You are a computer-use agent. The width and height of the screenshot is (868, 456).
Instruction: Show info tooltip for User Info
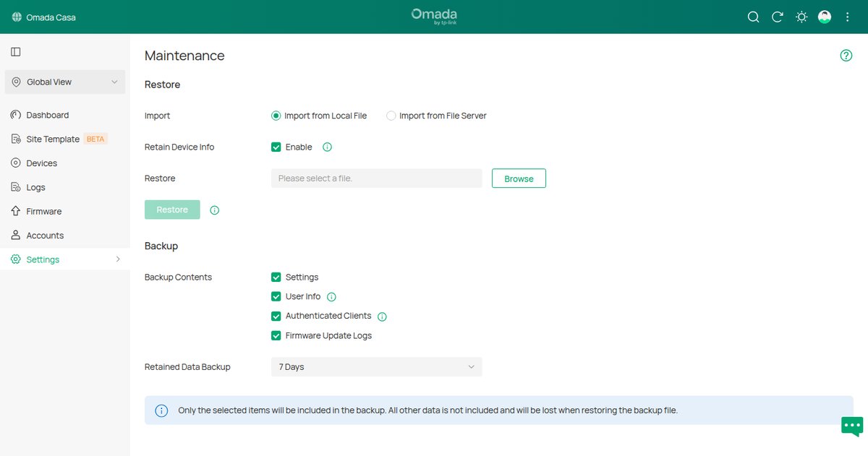pos(332,297)
